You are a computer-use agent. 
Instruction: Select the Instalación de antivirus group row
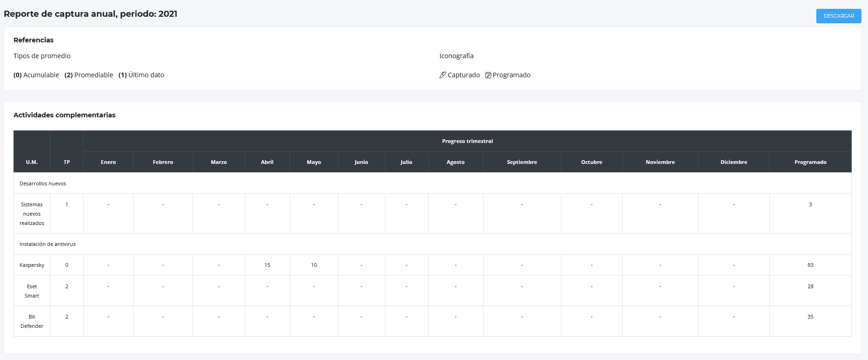[432, 244]
